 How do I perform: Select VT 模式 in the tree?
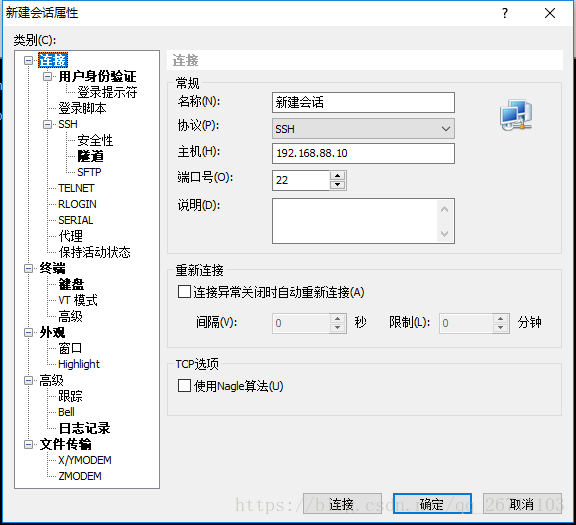pyautogui.click(x=78, y=300)
